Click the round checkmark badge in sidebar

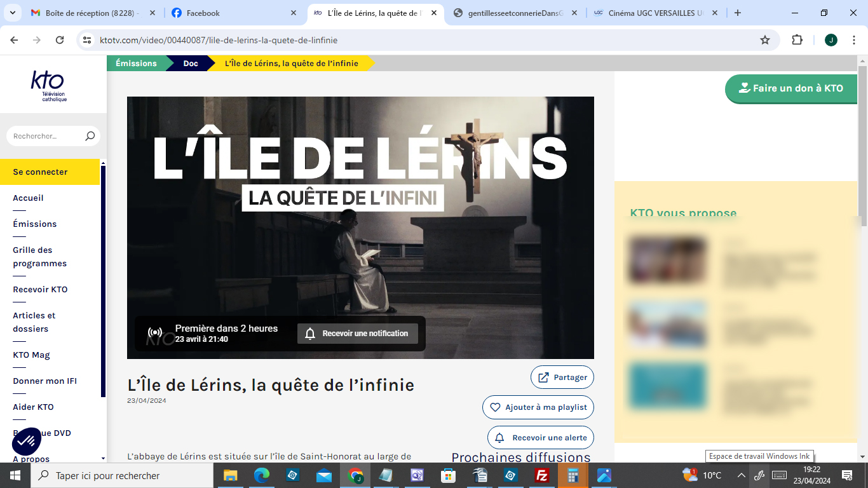[26, 441]
